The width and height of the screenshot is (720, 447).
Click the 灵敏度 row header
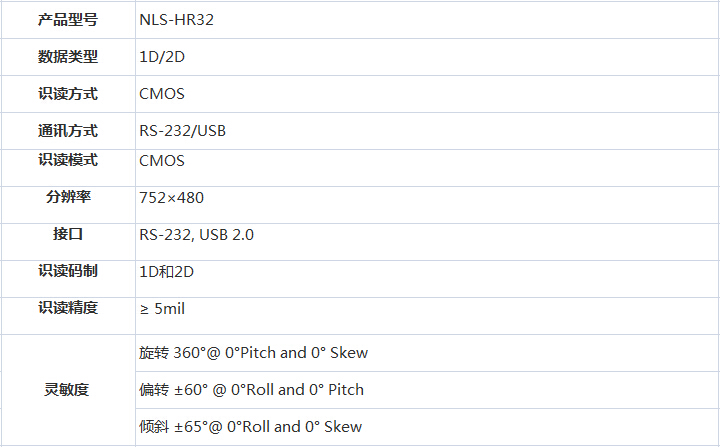click(x=68, y=389)
